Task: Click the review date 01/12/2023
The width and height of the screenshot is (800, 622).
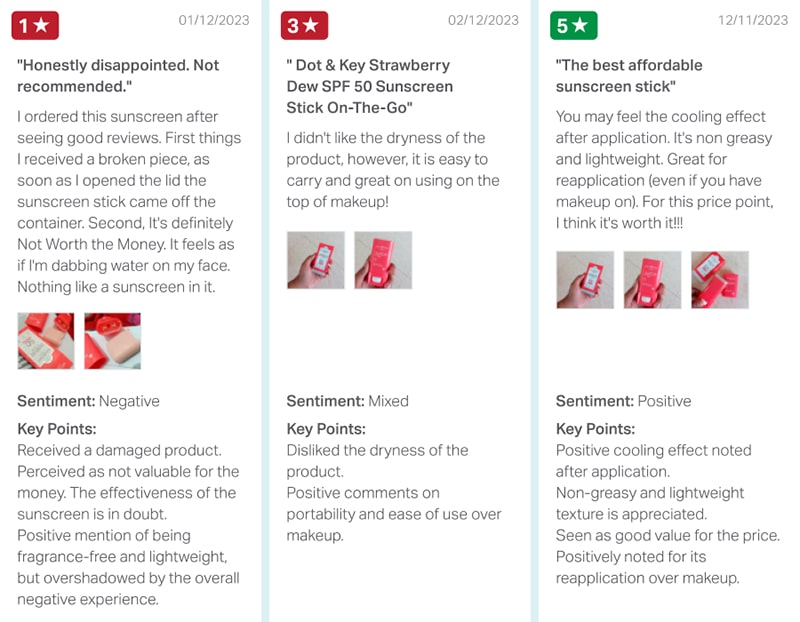Action: click(x=214, y=20)
